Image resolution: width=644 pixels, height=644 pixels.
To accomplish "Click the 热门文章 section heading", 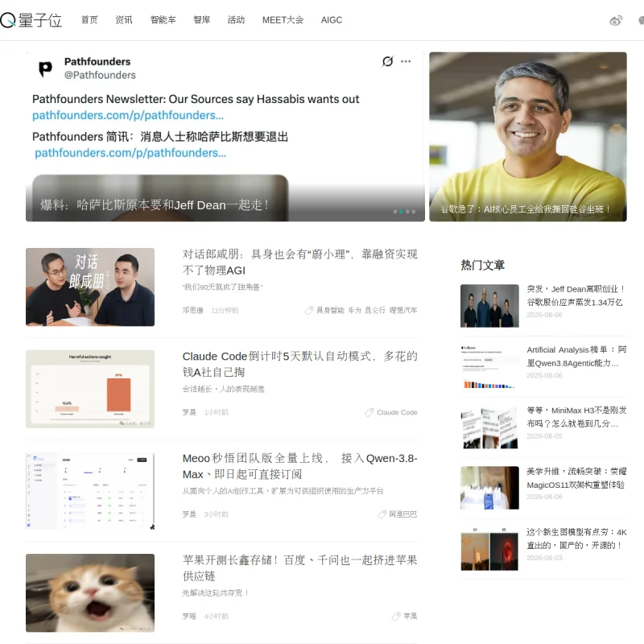I will point(482,265).
